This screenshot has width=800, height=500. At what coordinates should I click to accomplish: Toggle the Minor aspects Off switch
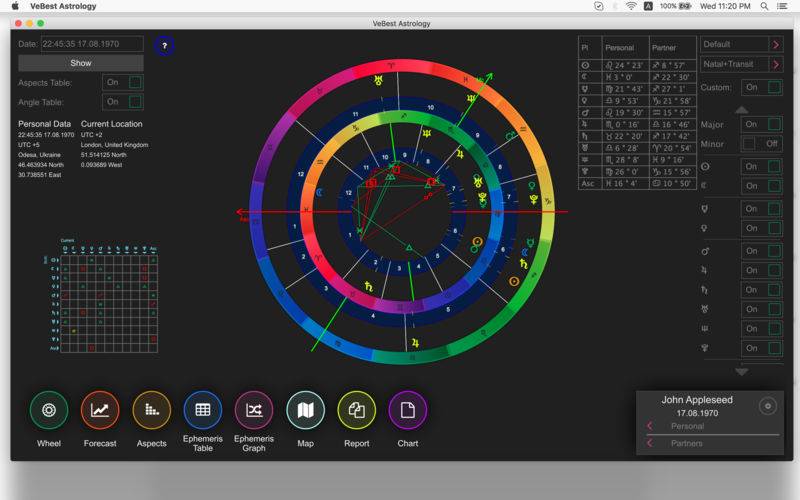point(761,144)
